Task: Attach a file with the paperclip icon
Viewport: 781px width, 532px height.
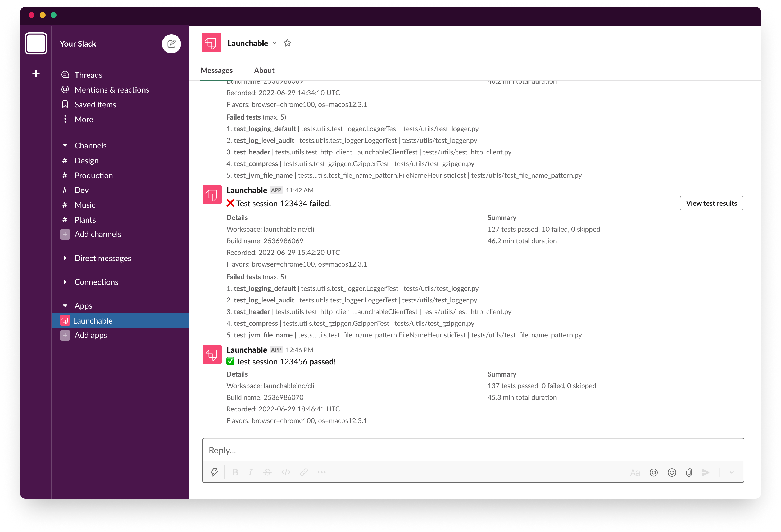Action: tap(689, 472)
